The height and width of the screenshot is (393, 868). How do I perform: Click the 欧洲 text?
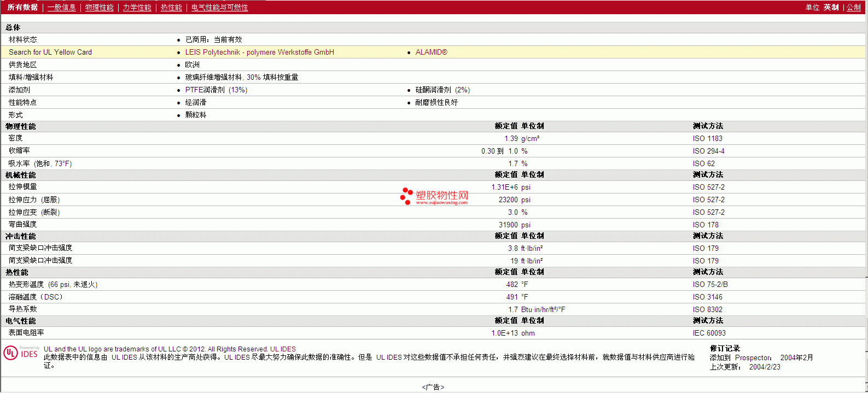pyautogui.click(x=192, y=64)
